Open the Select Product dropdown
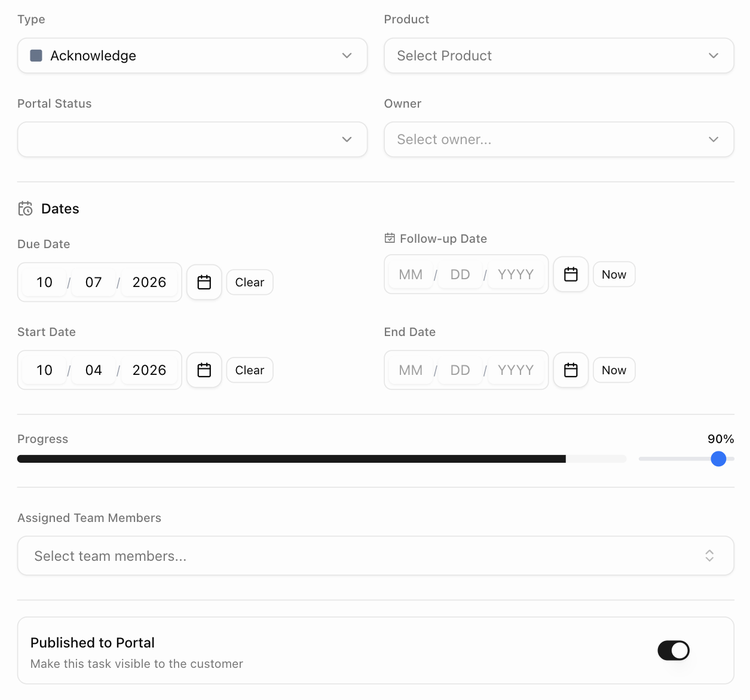Viewport: 750px width, 700px height. click(559, 56)
